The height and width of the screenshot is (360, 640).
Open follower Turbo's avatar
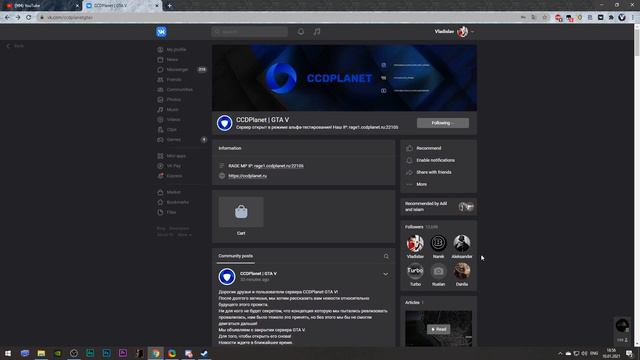[x=415, y=271]
